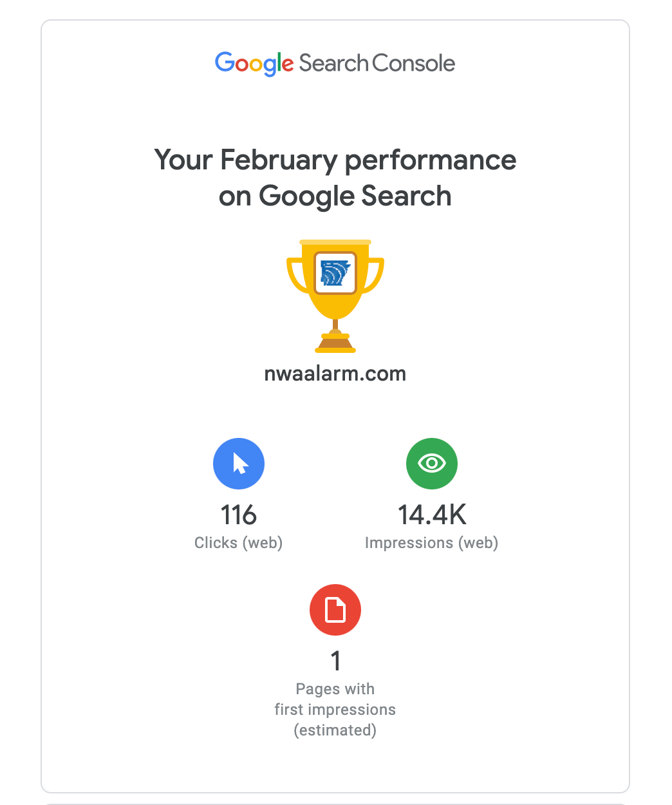Click the "Pages with" label text
The image size is (672, 805).
point(335,689)
